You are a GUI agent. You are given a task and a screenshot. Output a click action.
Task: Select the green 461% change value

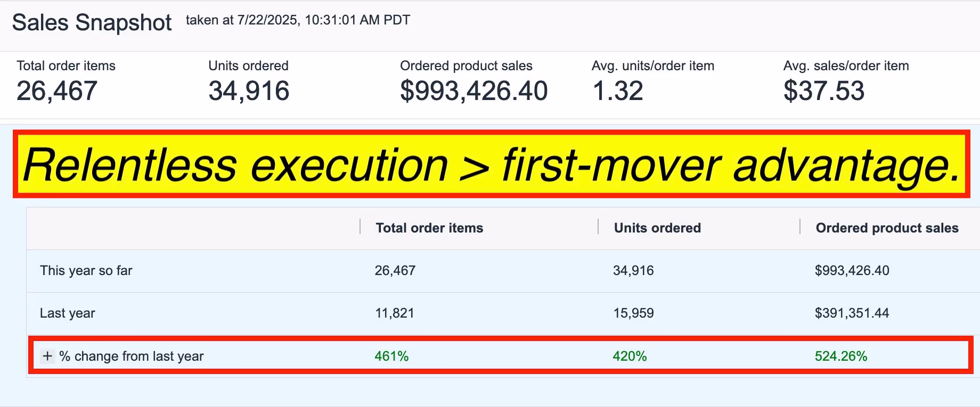[x=391, y=356]
